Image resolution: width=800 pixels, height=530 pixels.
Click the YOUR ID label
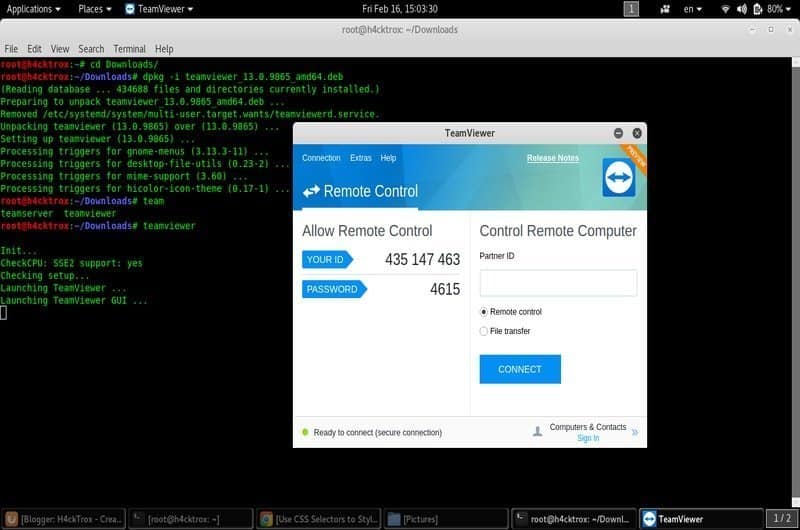click(x=327, y=260)
